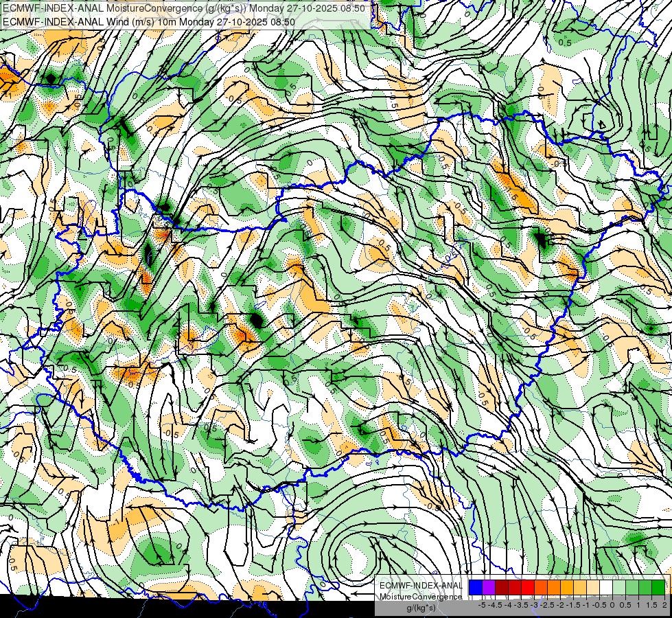Click the -1.5 tick label in the legend
Viewport: 672px width, 618px height.
[573, 605]
